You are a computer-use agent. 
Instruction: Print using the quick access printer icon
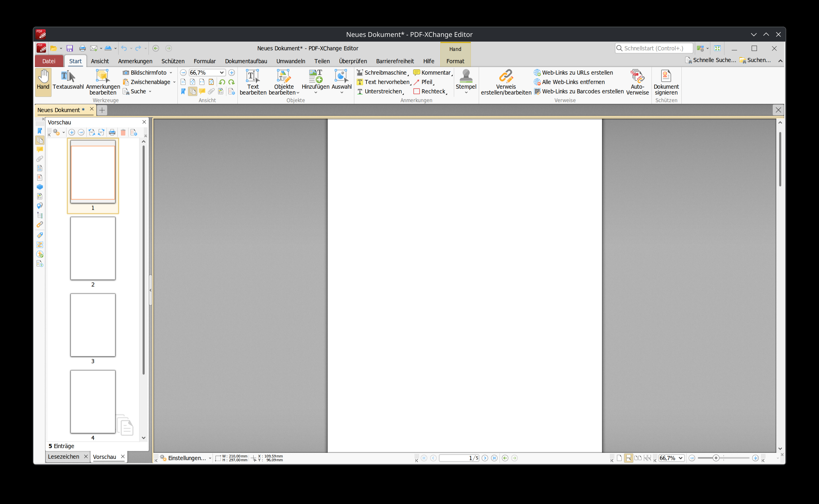pyautogui.click(x=82, y=48)
